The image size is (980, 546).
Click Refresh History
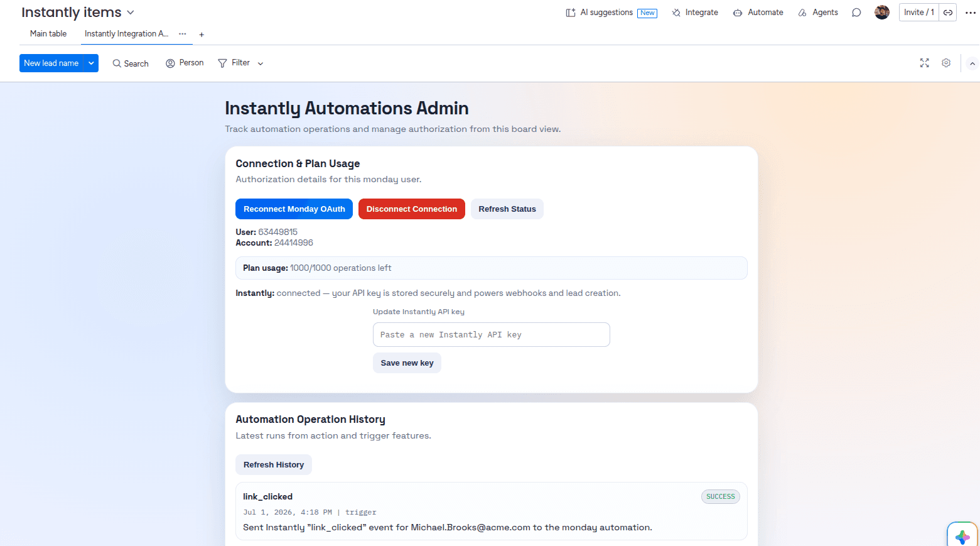pos(274,465)
